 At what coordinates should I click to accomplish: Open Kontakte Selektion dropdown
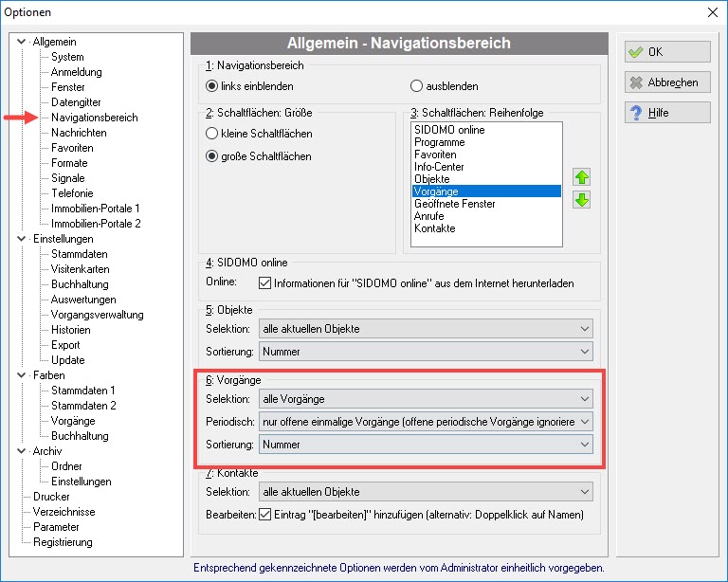(x=426, y=492)
